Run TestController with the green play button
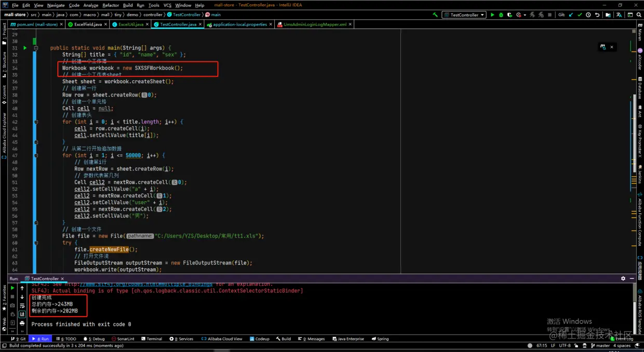Screen dimensions: 644x352 click(492, 15)
